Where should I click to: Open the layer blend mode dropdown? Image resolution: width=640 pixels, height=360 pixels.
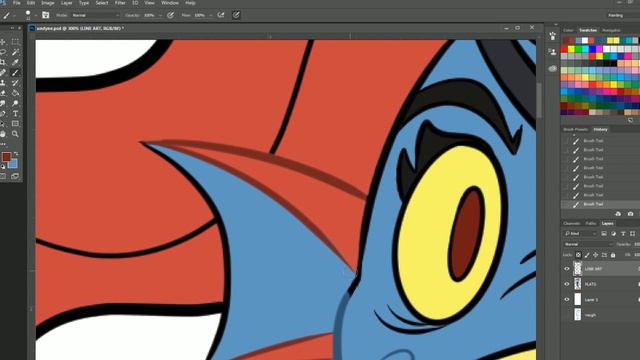point(589,244)
